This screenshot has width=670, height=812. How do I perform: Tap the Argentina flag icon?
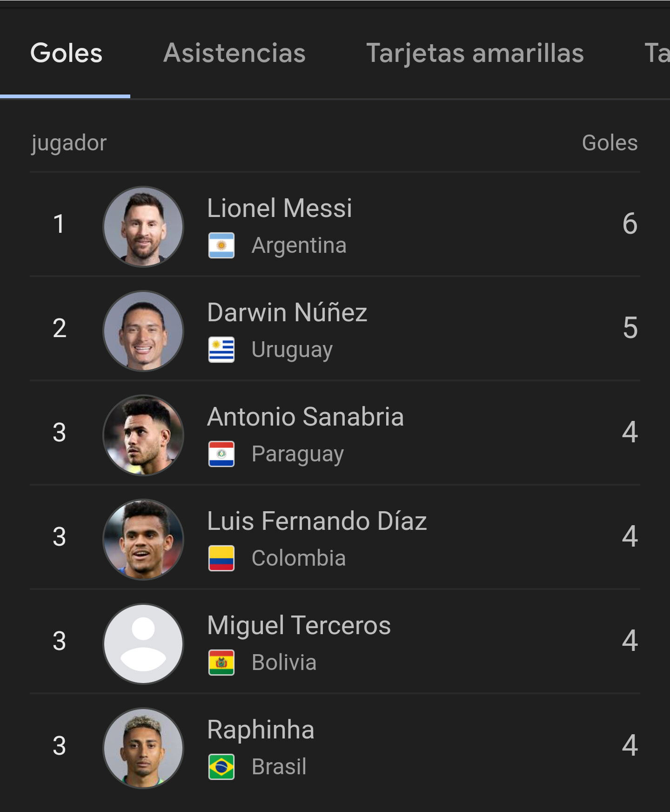click(x=221, y=245)
